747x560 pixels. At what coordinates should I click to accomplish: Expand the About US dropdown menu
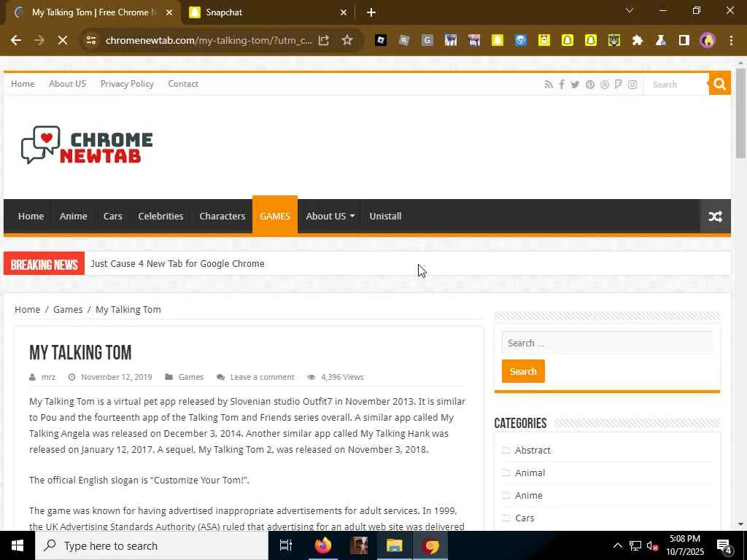pos(330,216)
